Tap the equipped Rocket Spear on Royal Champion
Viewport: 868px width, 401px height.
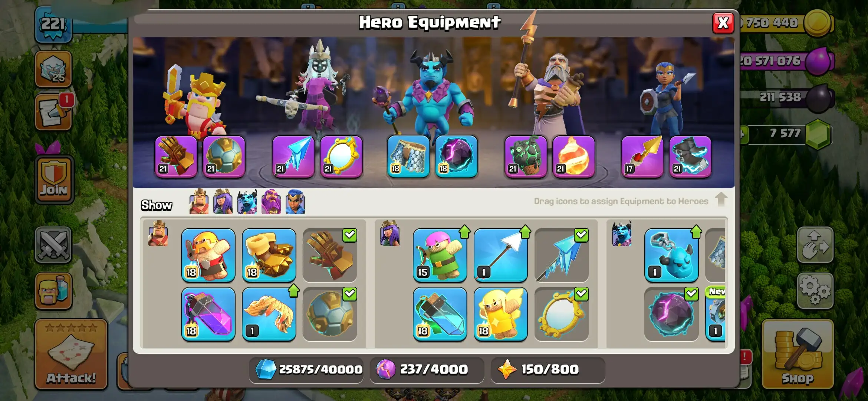642,156
